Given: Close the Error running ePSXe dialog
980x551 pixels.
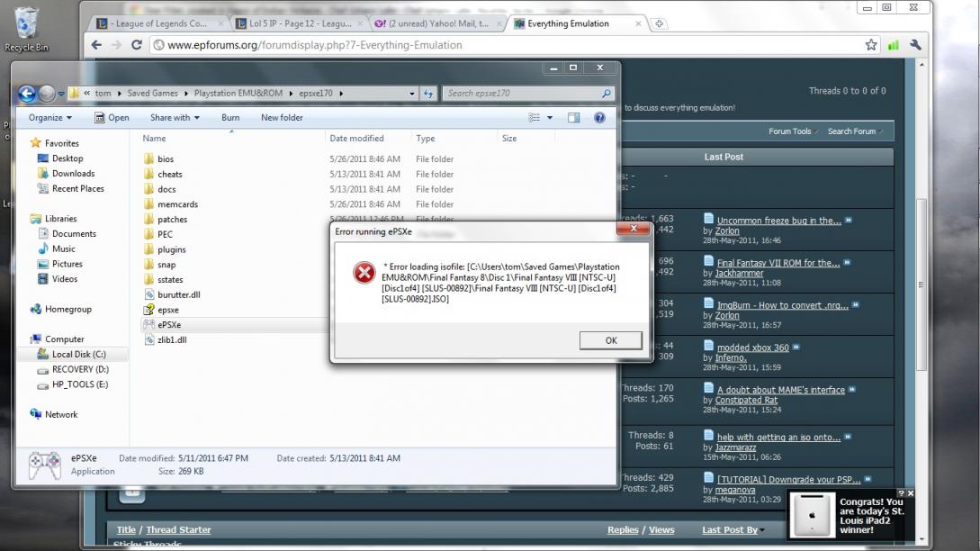Looking at the screenshot, I should 634,229.
